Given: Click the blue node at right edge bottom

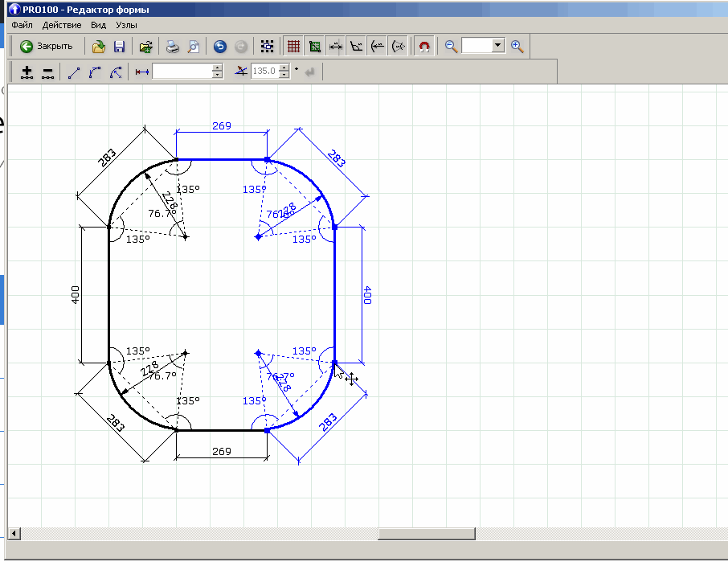Looking at the screenshot, I should coord(334,363).
